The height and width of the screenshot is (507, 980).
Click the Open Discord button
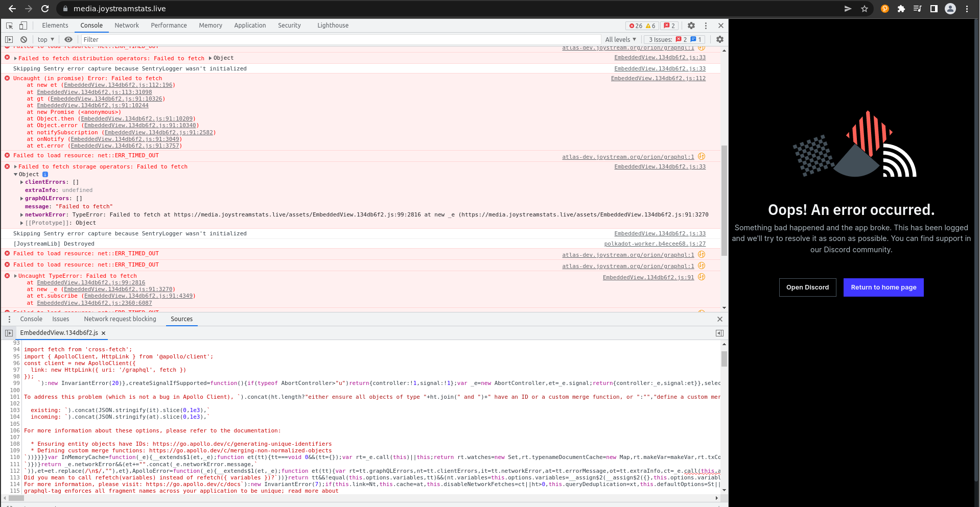tap(807, 287)
